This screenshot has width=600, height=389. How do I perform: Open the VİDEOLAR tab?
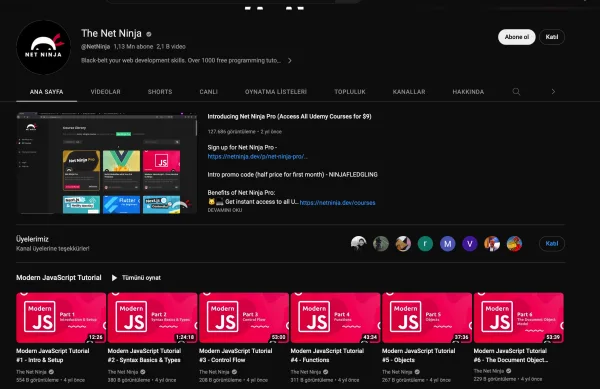tap(106, 92)
